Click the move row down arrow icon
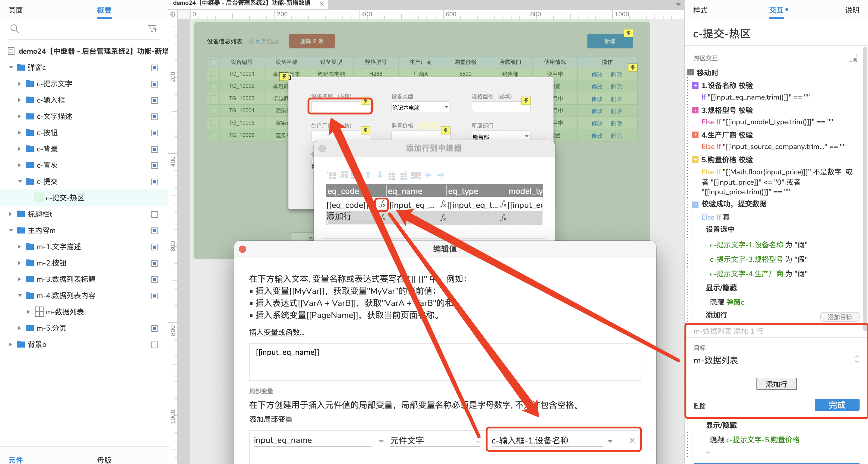 tap(380, 175)
